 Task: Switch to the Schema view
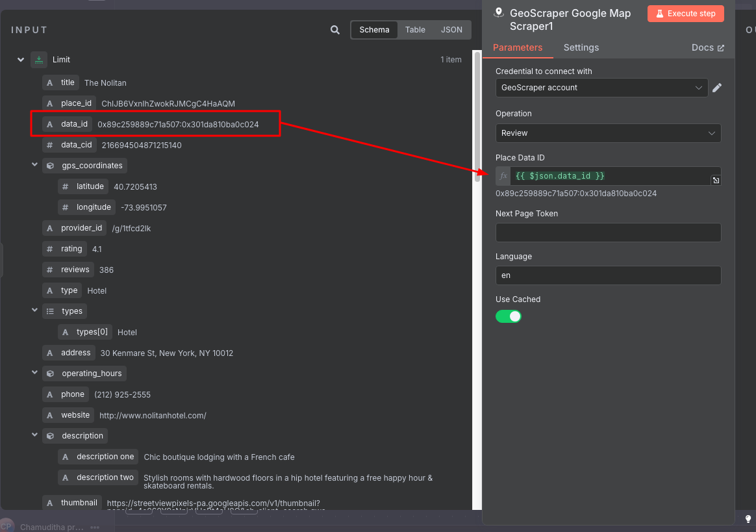374,30
